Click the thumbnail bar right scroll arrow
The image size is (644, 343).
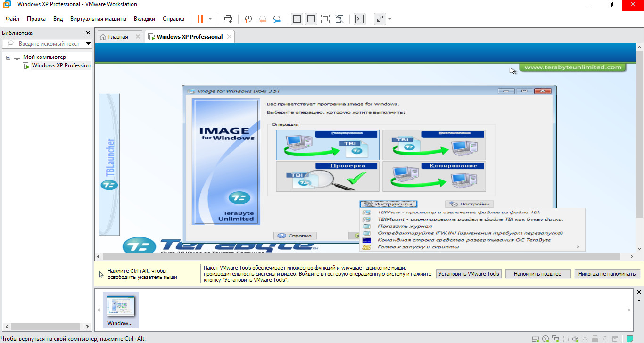[x=629, y=310]
